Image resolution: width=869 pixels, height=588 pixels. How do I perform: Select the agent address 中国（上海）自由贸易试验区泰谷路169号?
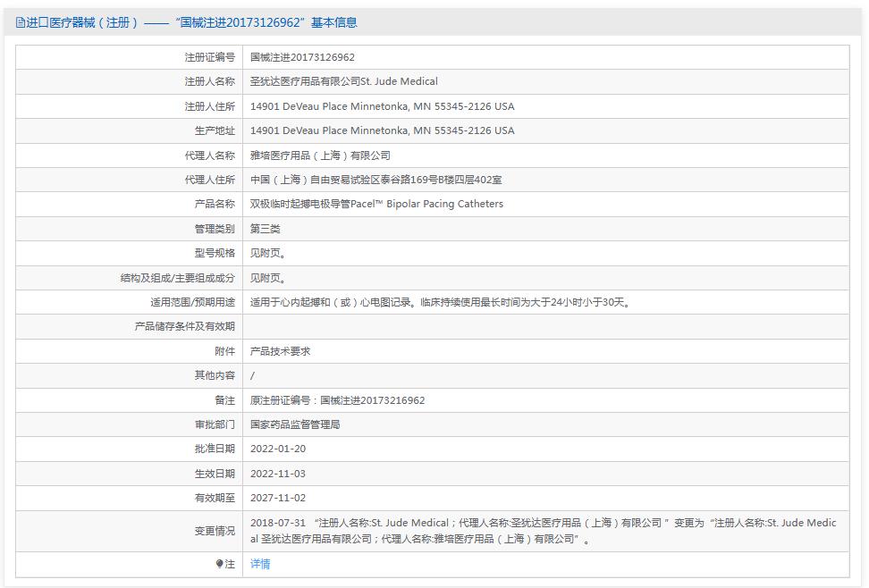375,180
